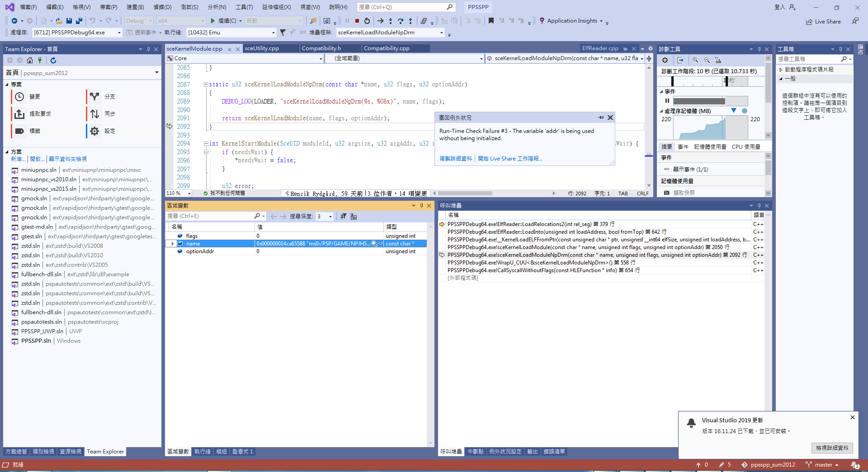Open the 提取要求 (Pull Requests) tile

click(47, 114)
